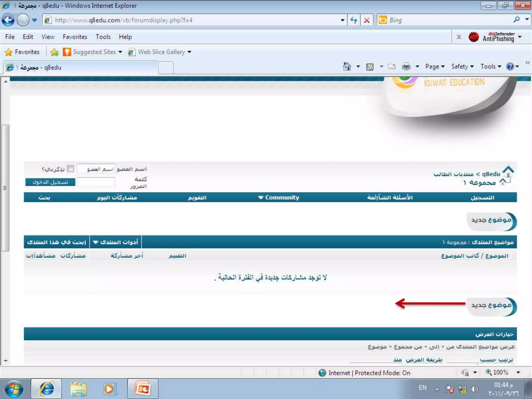Click the browser Back arrow button

pyautogui.click(x=8, y=20)
